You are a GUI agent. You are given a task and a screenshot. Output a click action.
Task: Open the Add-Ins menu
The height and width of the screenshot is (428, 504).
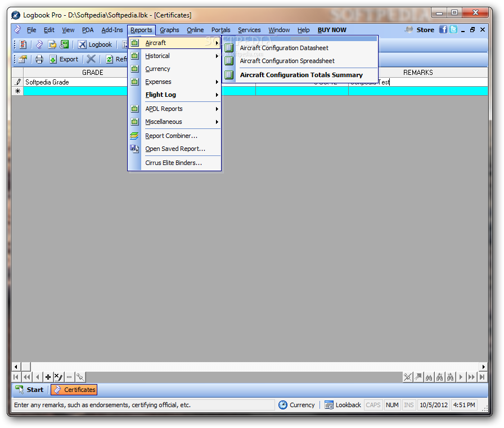click(x=112, y=30)
